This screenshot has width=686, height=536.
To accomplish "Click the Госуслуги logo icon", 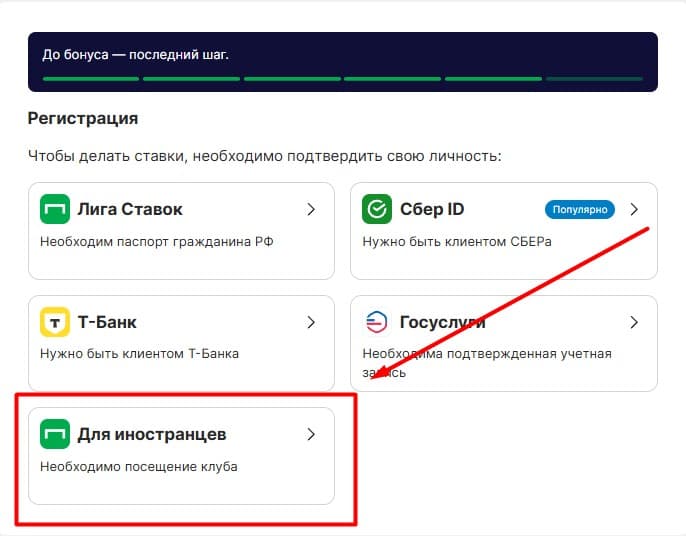I will pyautogui.click(x=377, y=322).
